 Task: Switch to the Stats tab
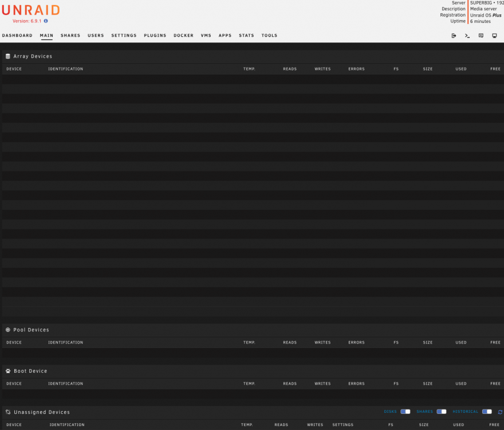tap(246, 36)
